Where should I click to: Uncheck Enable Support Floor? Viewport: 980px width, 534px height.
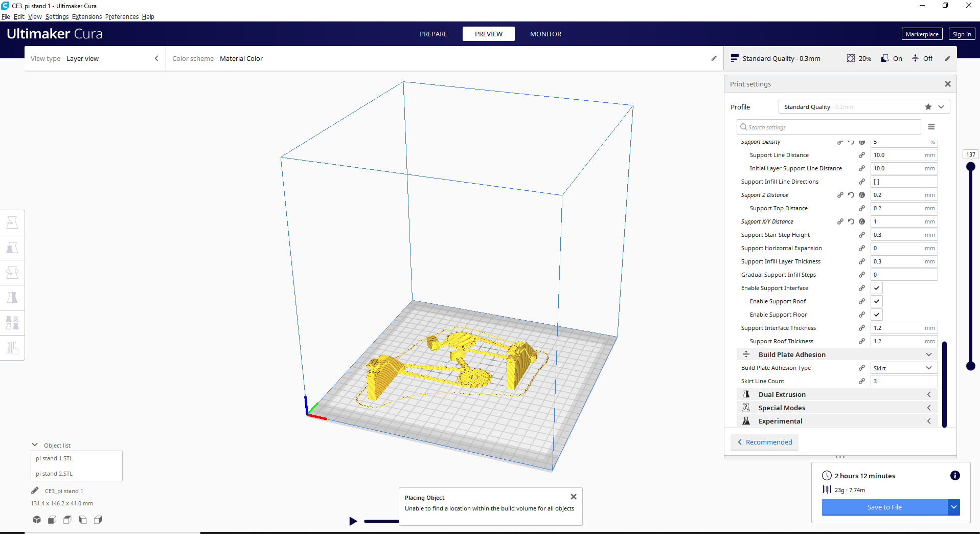(x=876, y=315)
